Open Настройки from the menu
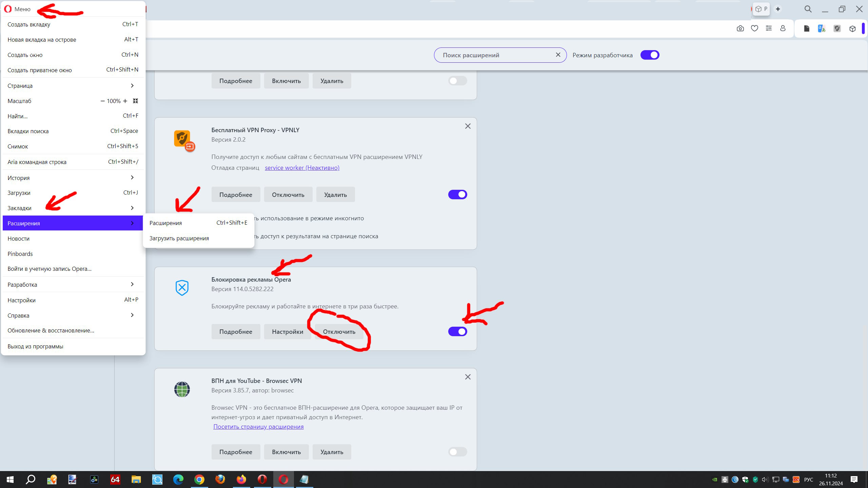 click(73, 300)
